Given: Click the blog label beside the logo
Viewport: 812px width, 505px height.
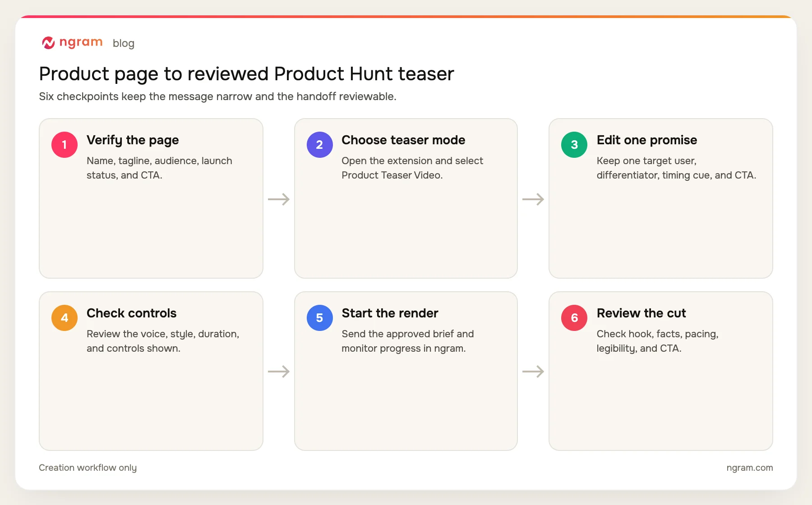Looking at the screenshot, I should [x=124, y=43].
